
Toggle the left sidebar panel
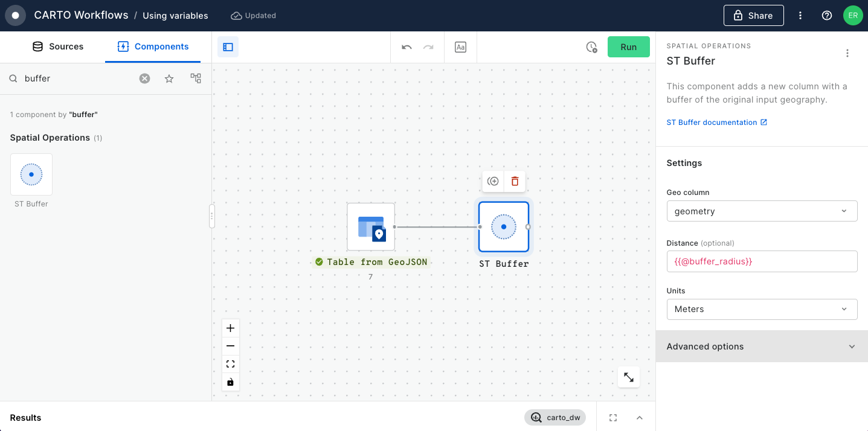click(x=228, y=47)
